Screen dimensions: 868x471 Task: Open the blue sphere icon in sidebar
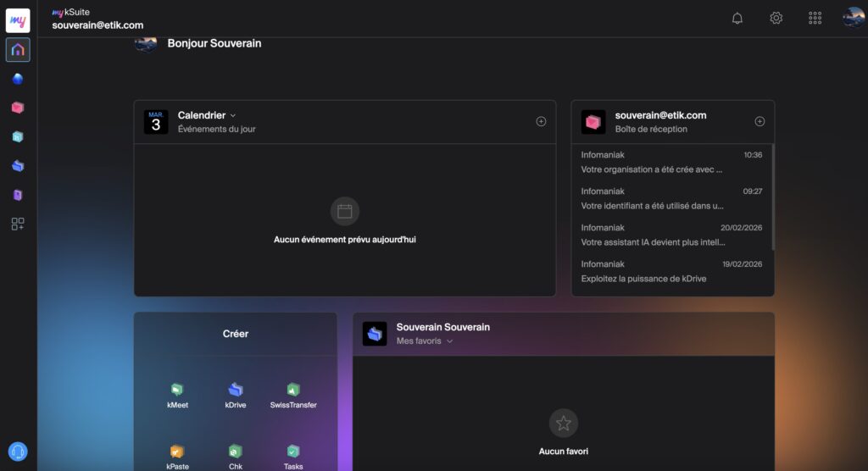pos(18,79)
